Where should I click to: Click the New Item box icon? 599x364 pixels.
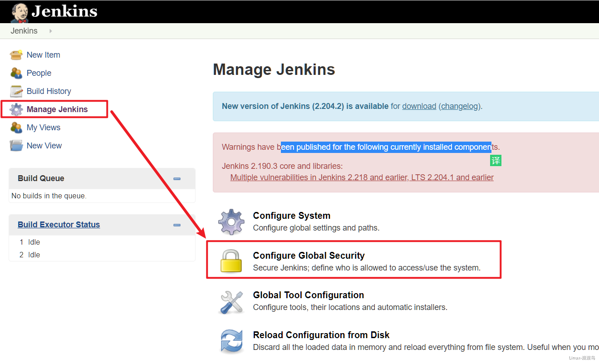click(x=16, y=55)
